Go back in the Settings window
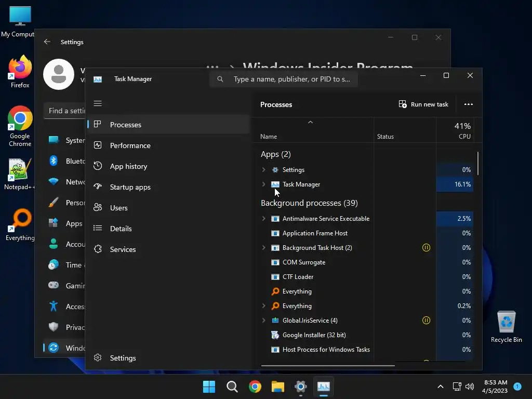532x399 pixels. point(47,42)
